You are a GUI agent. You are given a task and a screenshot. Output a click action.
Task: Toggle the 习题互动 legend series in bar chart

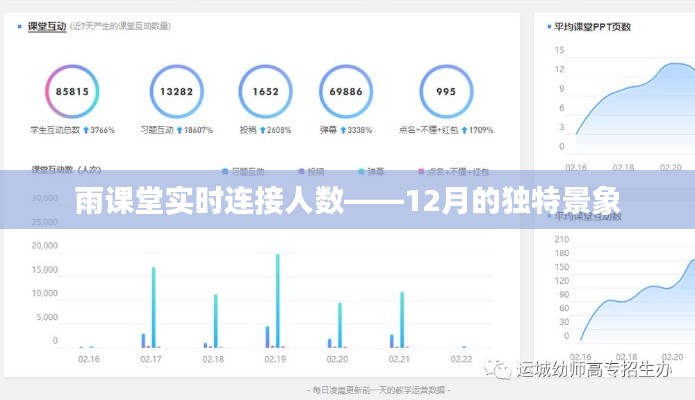(243, 172)
